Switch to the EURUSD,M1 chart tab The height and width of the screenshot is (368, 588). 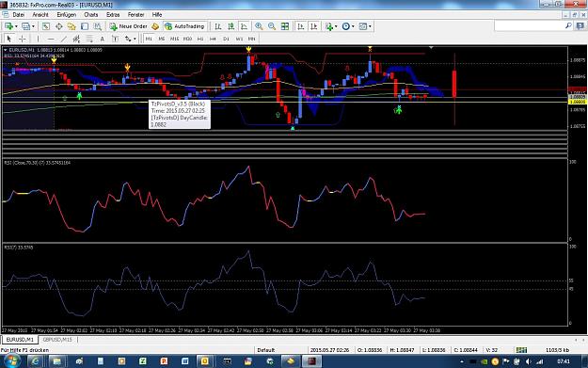tap(20, 340)
